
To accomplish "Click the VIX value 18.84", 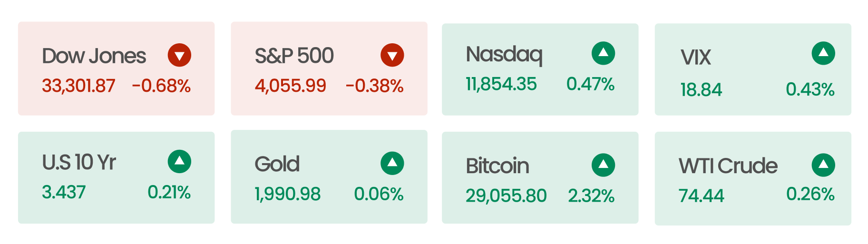I will pyautogui.click(x=701, y=89).
